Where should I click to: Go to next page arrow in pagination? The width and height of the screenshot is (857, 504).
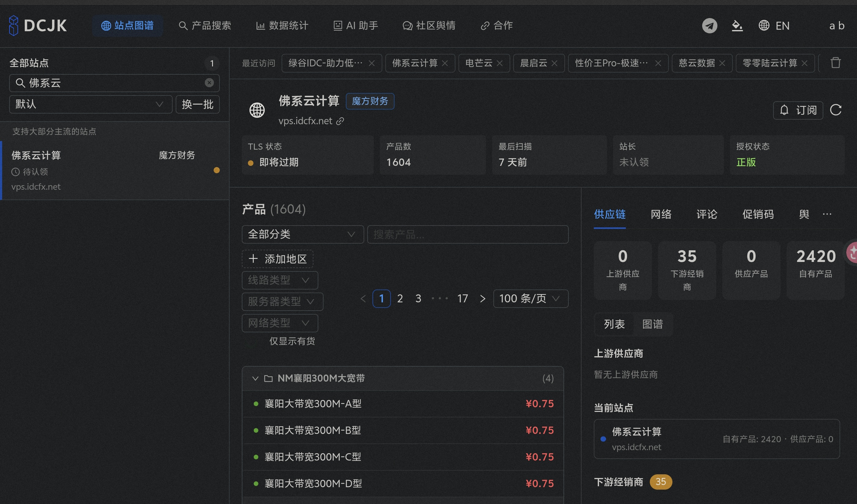tap(482, 299)
